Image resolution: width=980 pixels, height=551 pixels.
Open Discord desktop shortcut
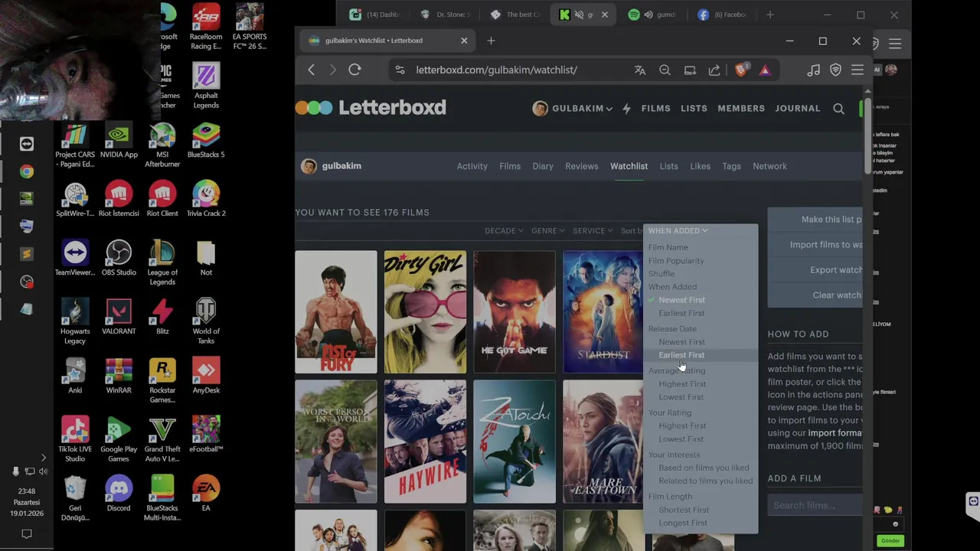tap(119, 494)
